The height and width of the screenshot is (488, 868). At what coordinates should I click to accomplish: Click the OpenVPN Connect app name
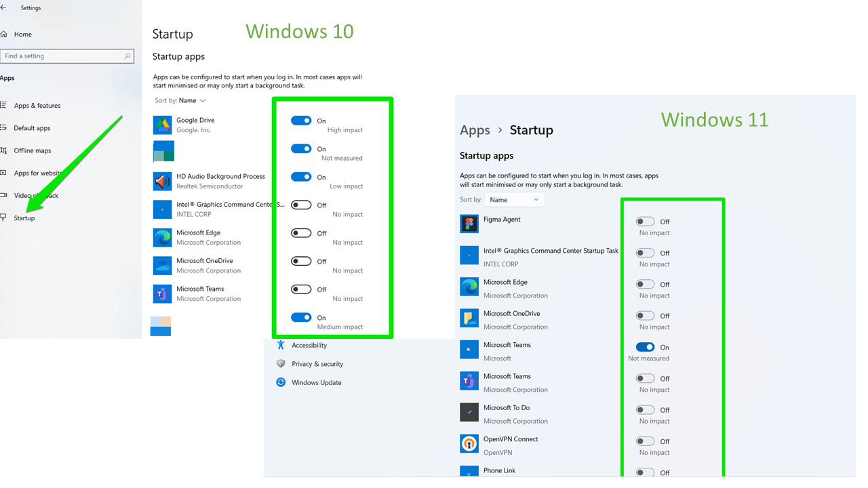511,439
